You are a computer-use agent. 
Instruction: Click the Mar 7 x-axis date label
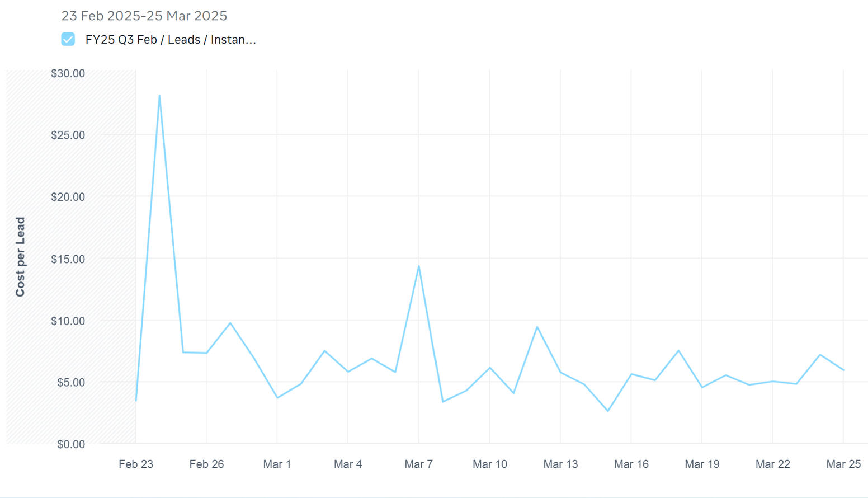pyautogui.click(x=418, y=464)
